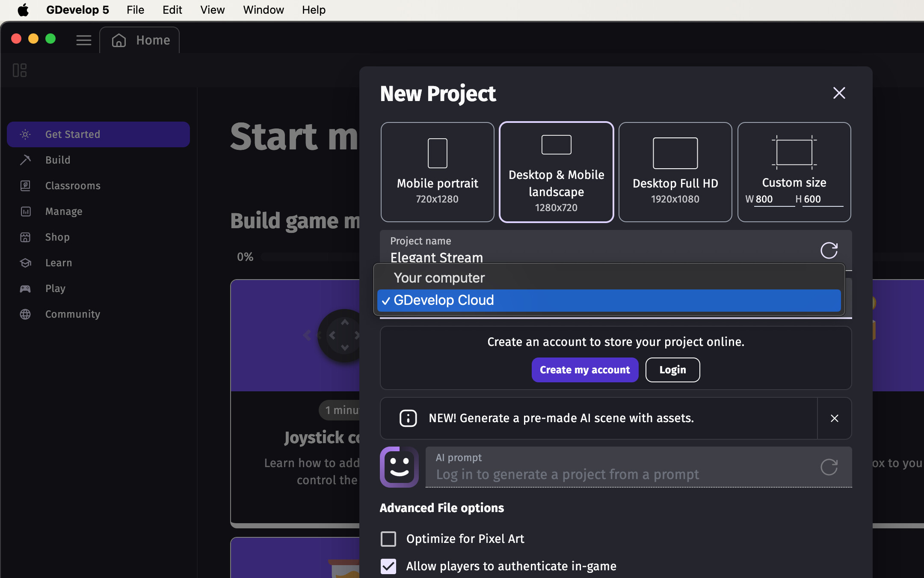Click the info icon in the AI notice
Image resolution: width=924 pixels, height=578 pixels.
(x=408, y=418)
